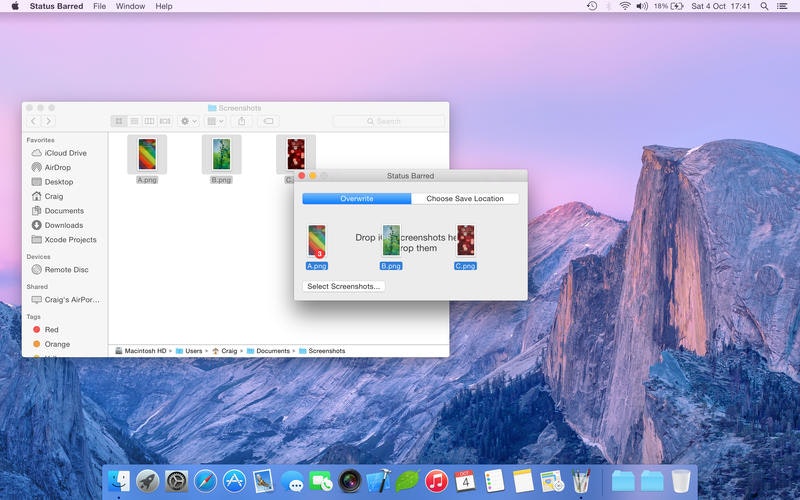
Task: Go back in the Finder window
Action: tap(34, 121)
